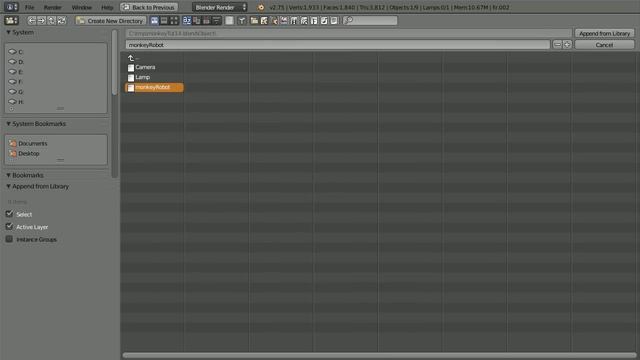Collapse the System panel
This screenshot has height=360, width=640.
8,32
